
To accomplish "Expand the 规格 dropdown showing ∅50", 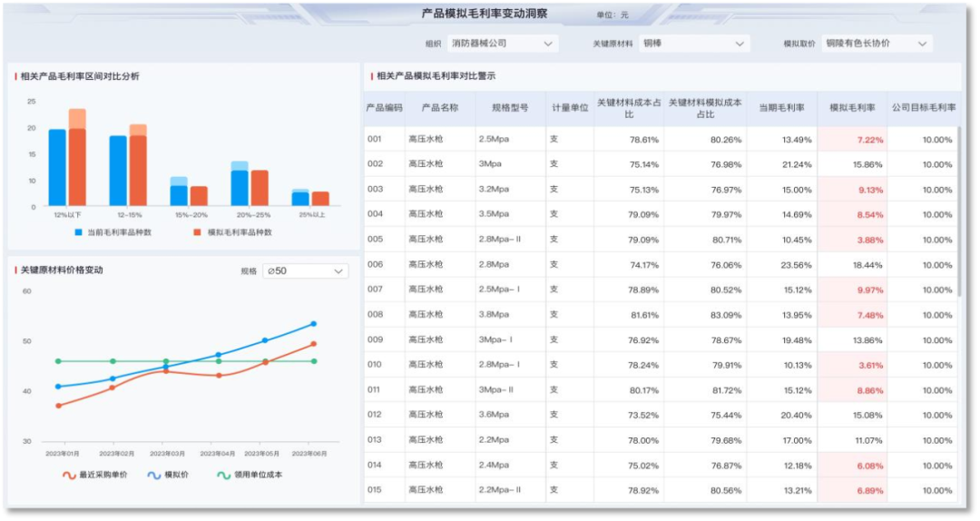I will point(305,271).
